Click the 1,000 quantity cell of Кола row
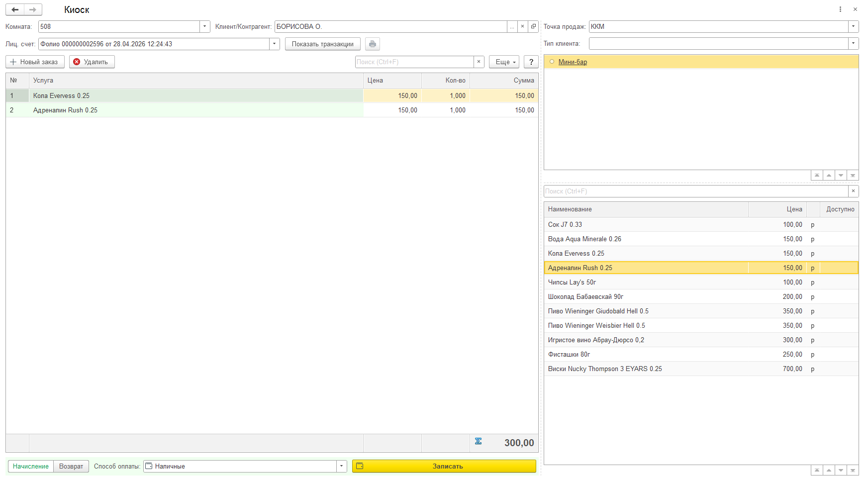 coord(446,95)
